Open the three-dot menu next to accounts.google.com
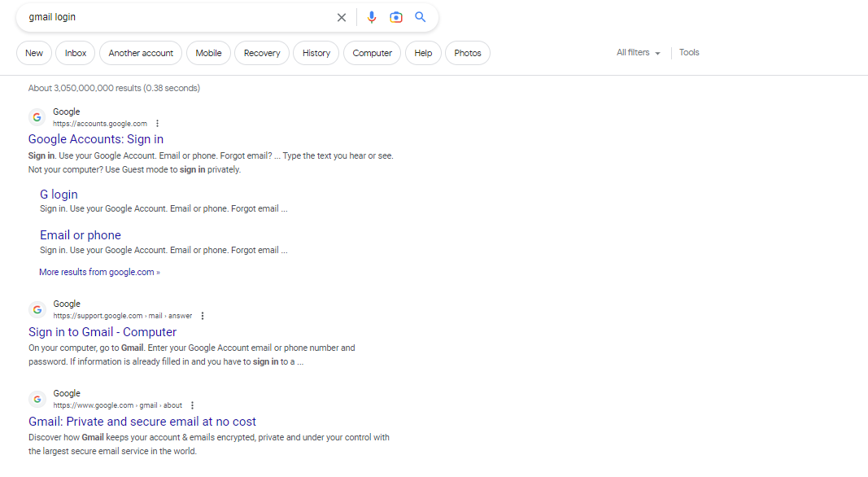 (x=157, y=124)
